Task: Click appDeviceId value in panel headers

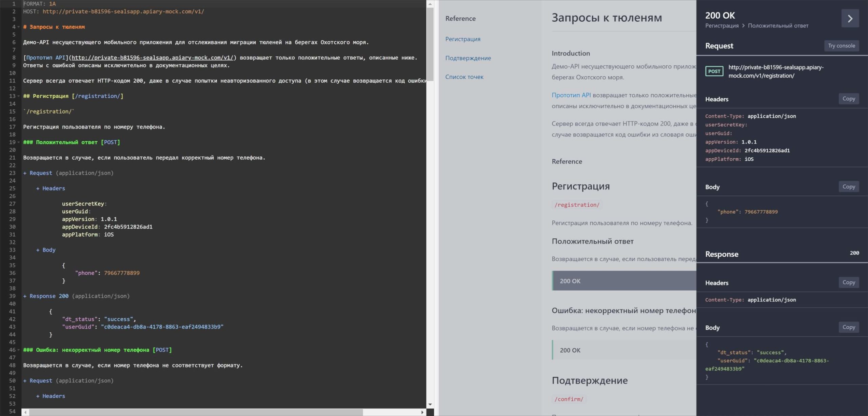Action: coord(767,151)
